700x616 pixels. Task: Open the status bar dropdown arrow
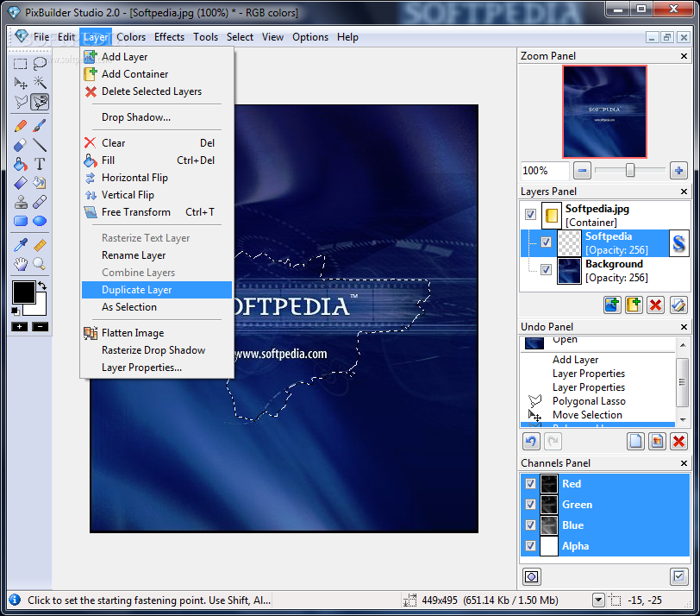tap(598, 600)
